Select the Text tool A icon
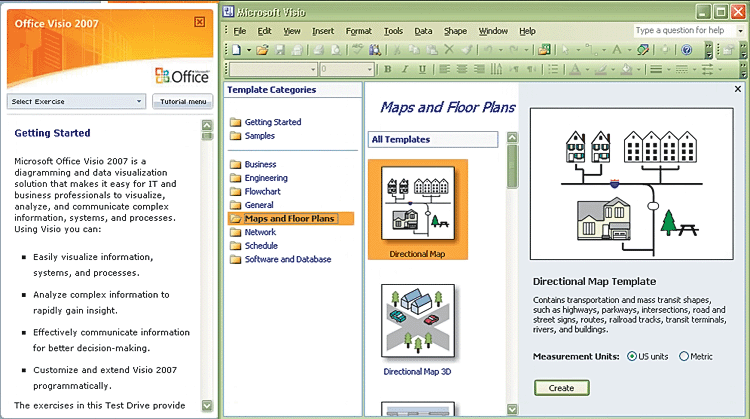Screen dimensions: 750x419 coord(617,49)
